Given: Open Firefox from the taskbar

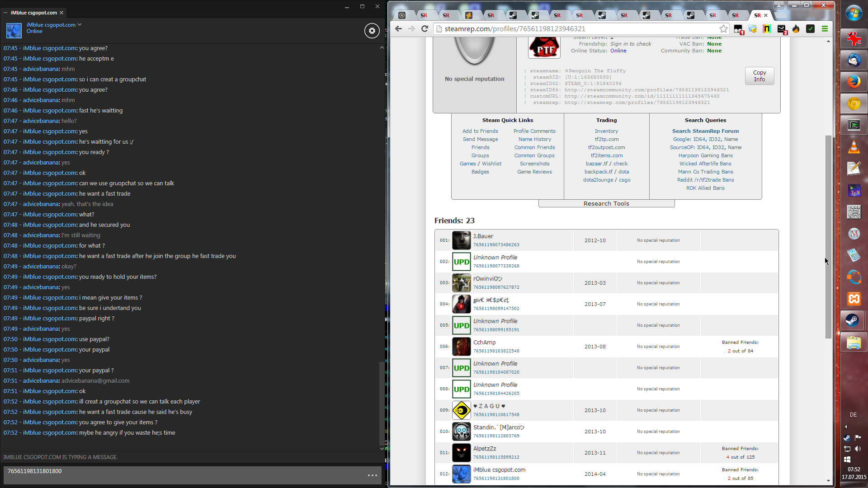Looking at the screenshot, I should coord(854,82).
